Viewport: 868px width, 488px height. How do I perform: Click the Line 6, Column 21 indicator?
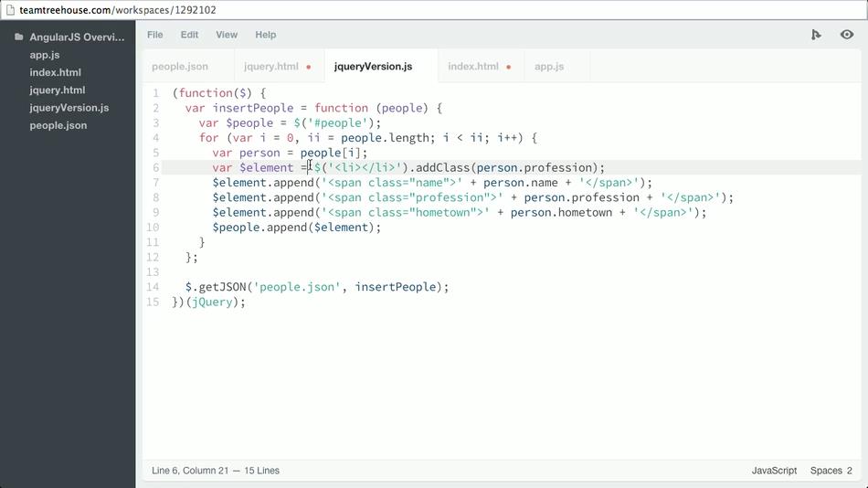pos(190,471)
